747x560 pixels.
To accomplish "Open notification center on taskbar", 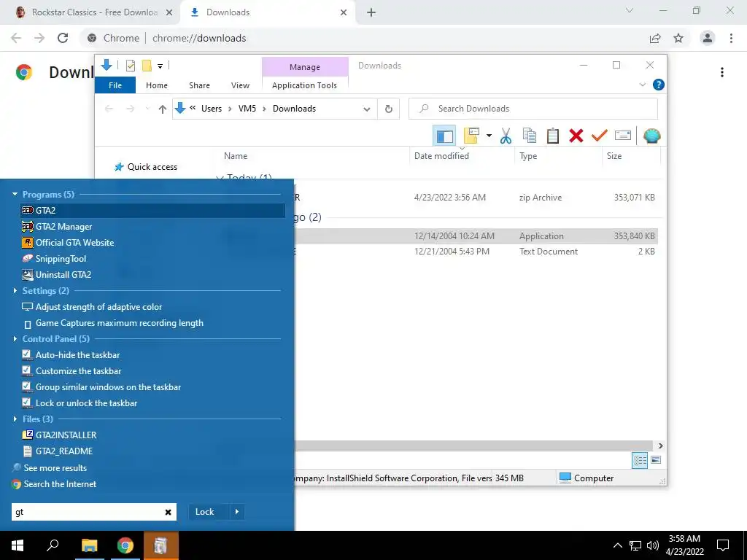I will point(723,545).
